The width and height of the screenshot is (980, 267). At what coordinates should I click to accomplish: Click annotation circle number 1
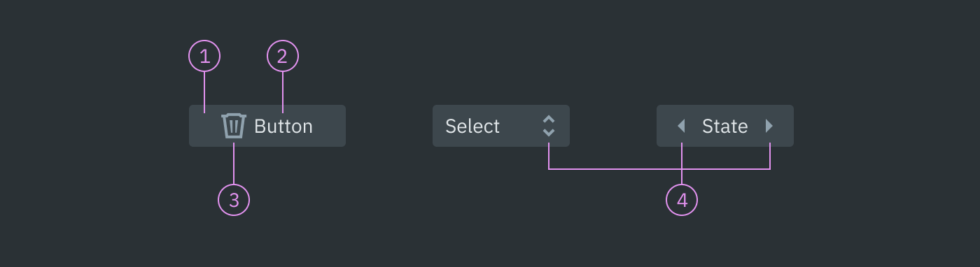[204, 56]
